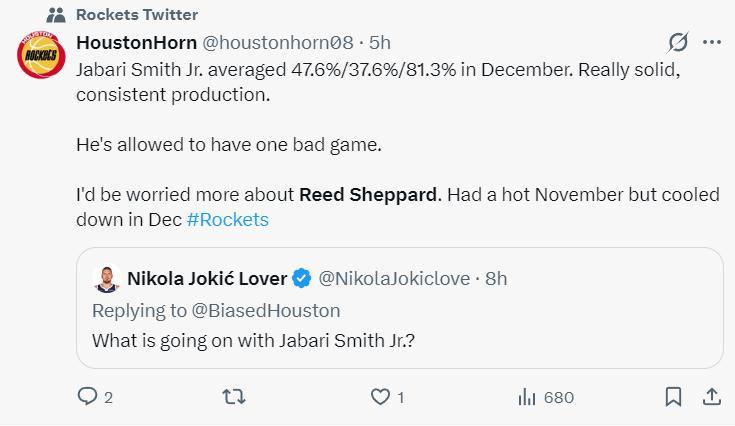This screenshot has height=426, width=735.
Task: Visit HoustonHorn's profile by display name
Action: coord(136,42)
